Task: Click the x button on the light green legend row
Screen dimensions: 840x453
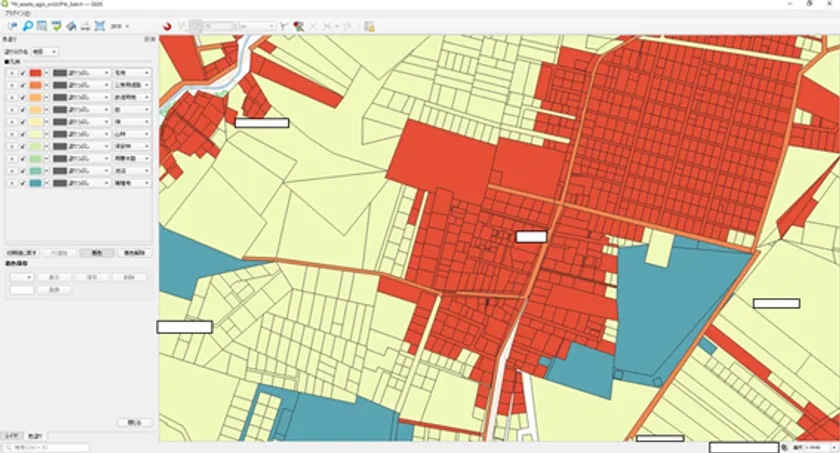Action: coord(12,147)
